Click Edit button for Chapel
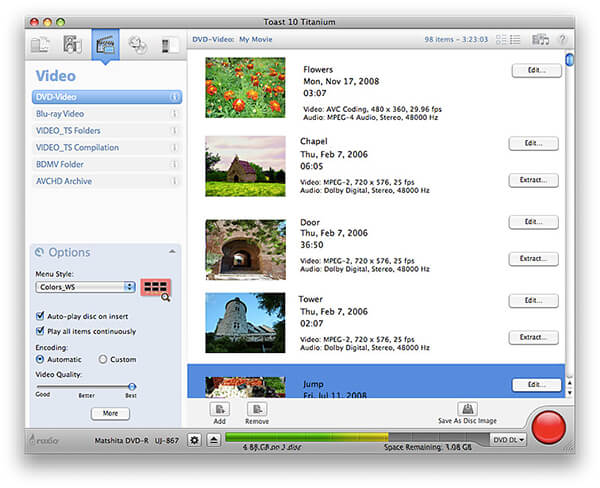This screenshot has height=488, width=600. pyautogui.click(x=533, y=144)
